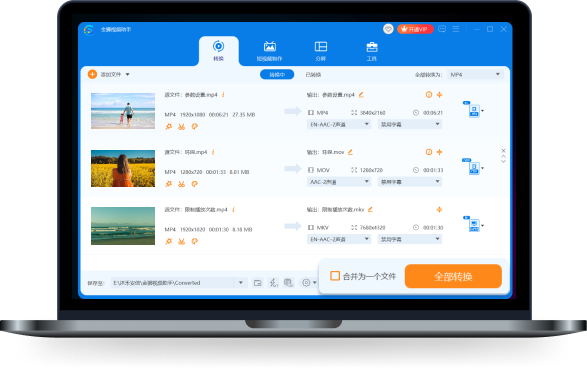The width and height of the screenshot is (587, 371).
Task: Open the MKV output format file icon
Action: pos(473,225)
